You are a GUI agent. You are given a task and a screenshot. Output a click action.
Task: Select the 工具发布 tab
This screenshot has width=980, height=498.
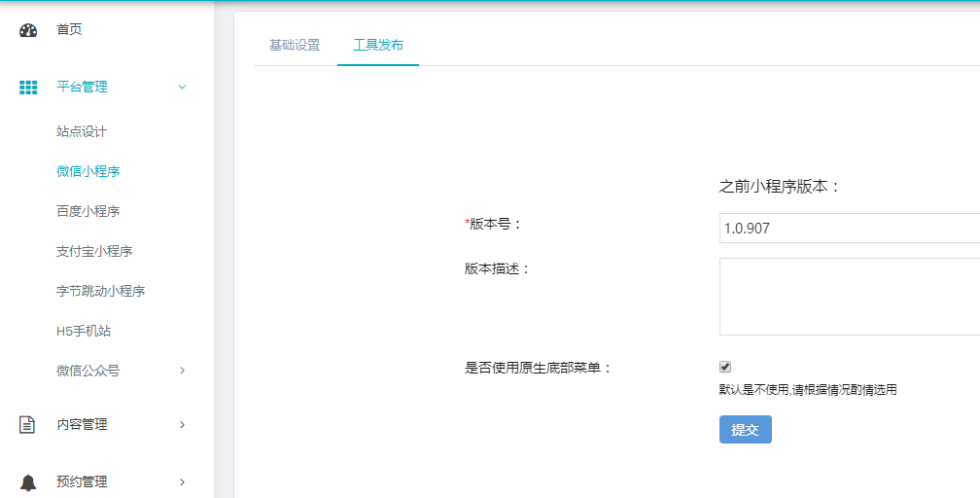pos(378,46)
